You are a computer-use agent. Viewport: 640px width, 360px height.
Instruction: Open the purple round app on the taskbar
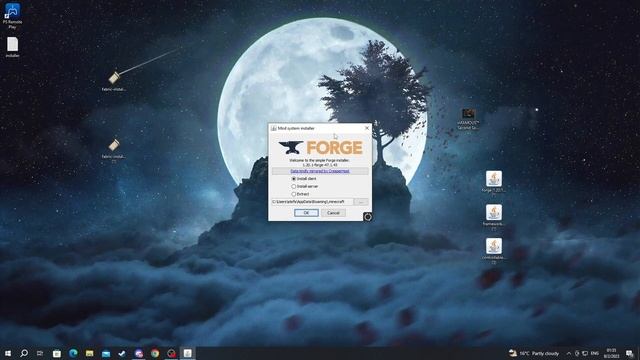[139, 353]
